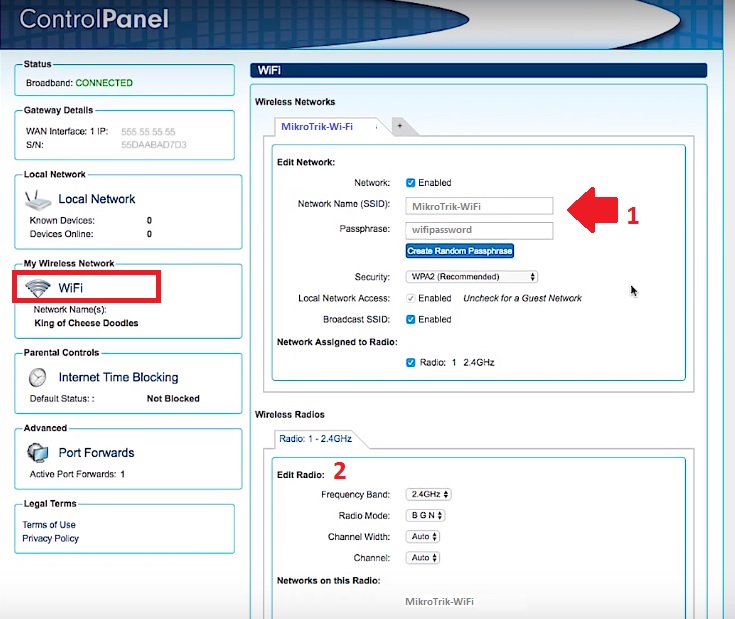The width and height of the screenshot is (735, 619).
Task: Click the Local Network router icon
Action: 38,200
